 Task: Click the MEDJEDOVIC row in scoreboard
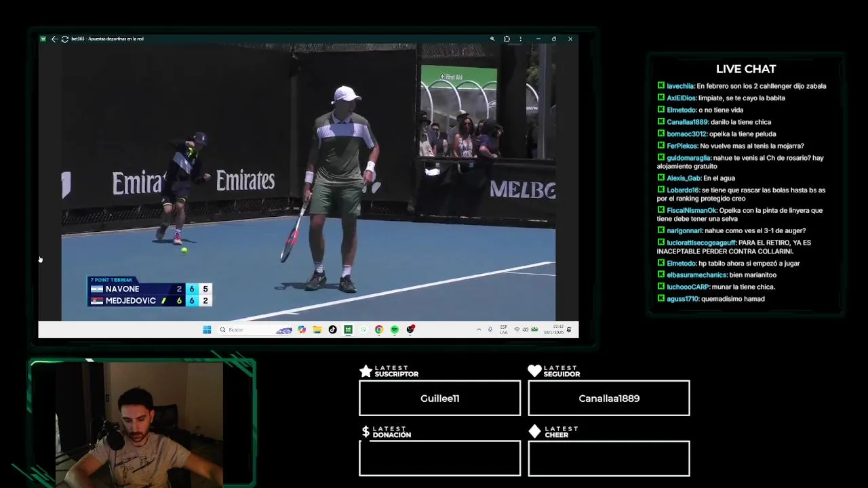(x=150, y=300)
